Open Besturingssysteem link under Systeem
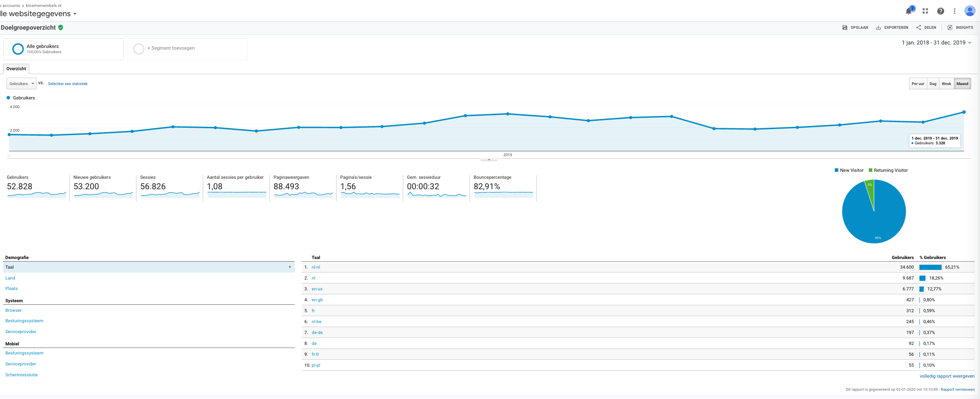 [24, 321]
